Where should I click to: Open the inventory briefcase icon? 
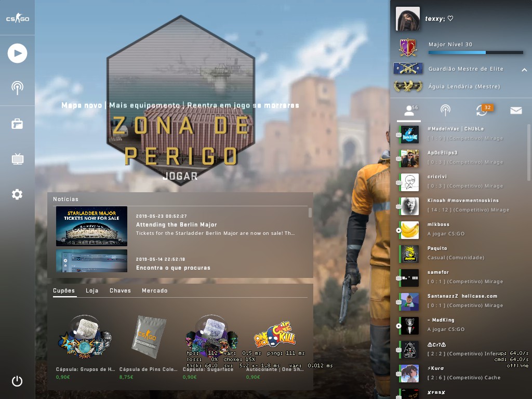click(17, 124)
